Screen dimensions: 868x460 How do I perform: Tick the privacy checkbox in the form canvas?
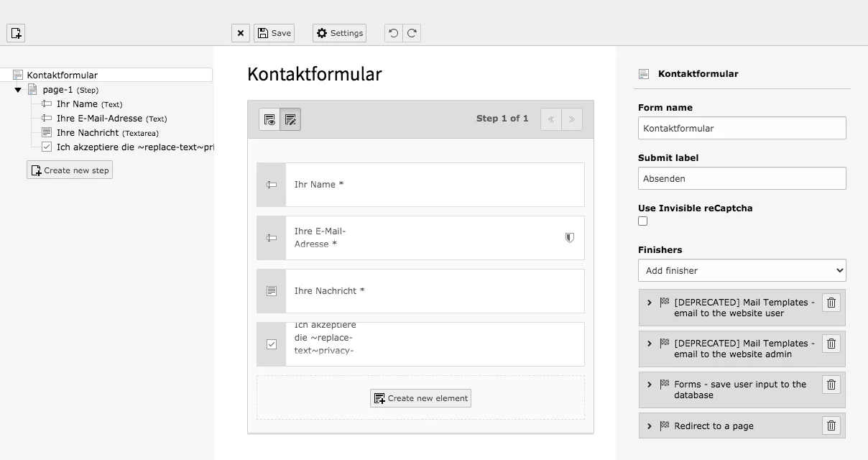click(271, 344)
